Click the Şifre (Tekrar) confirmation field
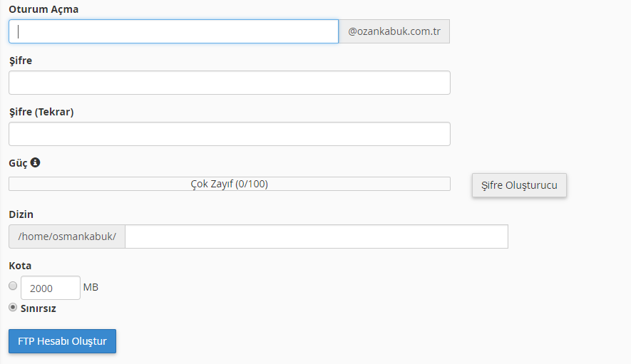Screen dimensions: 631x364 pyautogui.click(x=230, y=134)
